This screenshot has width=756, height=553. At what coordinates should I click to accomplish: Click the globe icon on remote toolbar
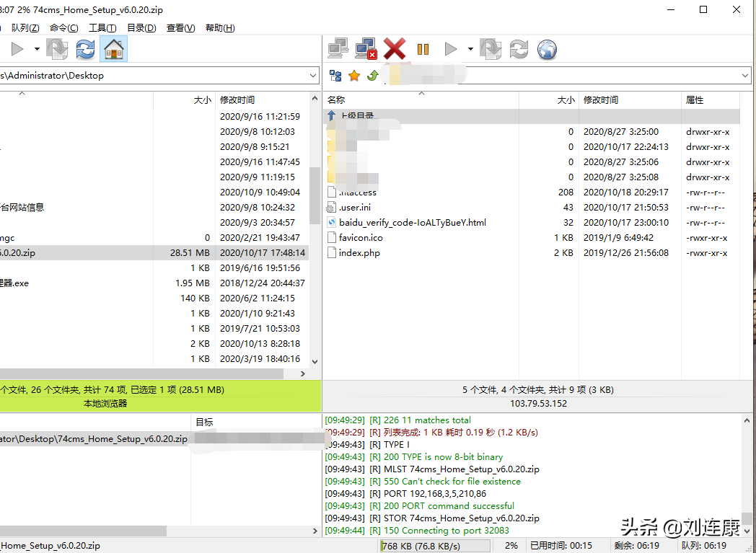coord(548,49)
